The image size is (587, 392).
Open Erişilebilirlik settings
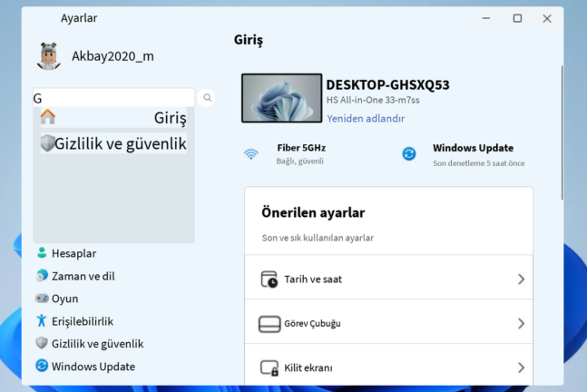[x=83, y=321]
